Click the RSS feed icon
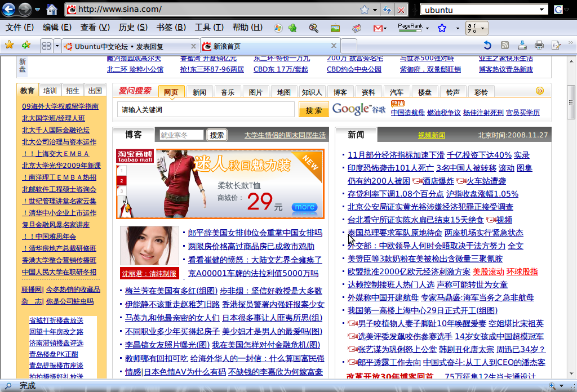 505,45
